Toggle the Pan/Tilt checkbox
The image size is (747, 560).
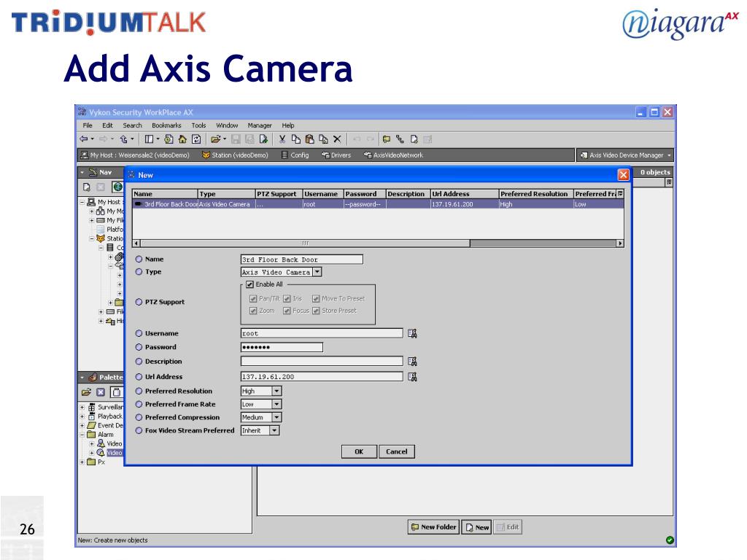click(253, 298)
